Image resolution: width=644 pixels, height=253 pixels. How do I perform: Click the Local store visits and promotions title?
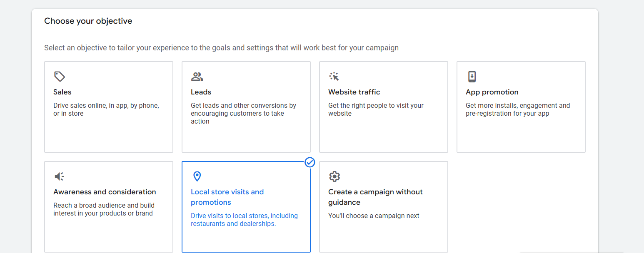point(227,197)
